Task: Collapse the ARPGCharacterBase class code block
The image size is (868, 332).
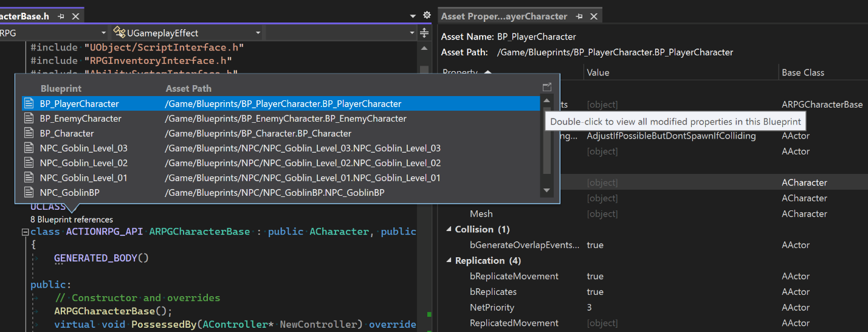Action: point(25,232)
